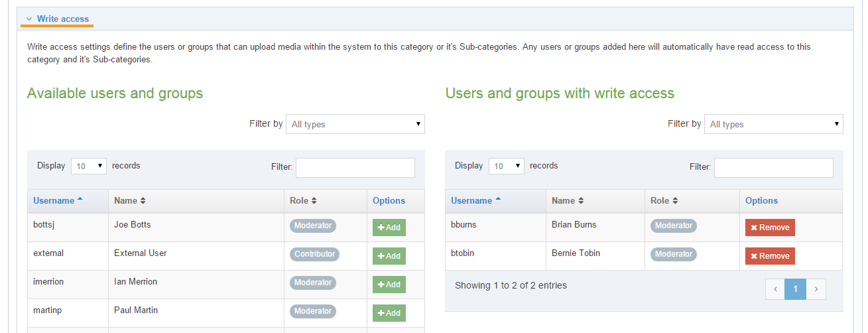Focus the write access Filter text field
The image size is (868, 333).
[x=773, y=167]
